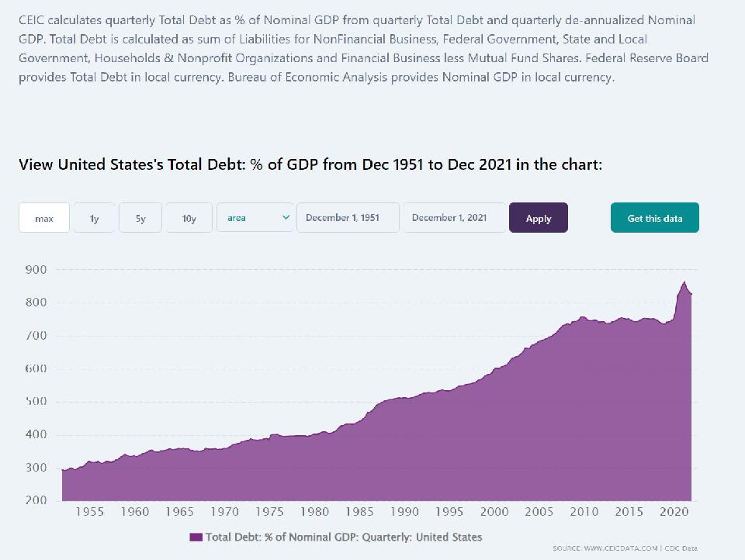Toggle the Total Debt legend series label

pyautogui.click(x=343, y=537)
